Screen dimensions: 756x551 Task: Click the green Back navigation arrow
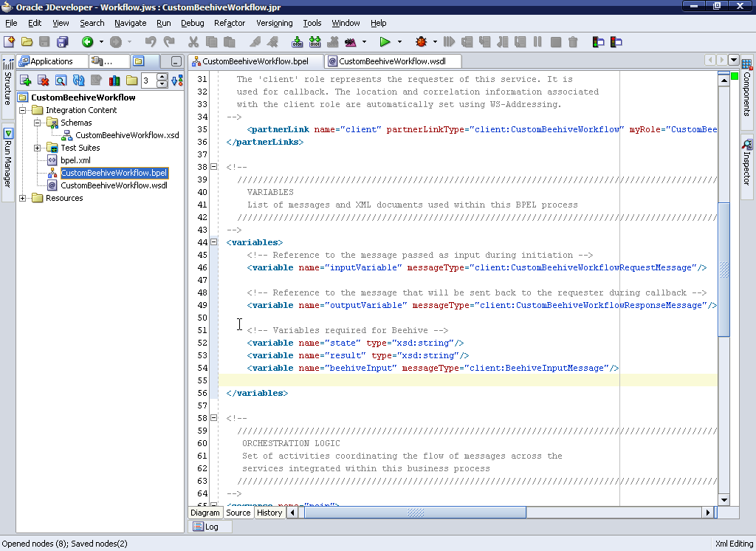(x=88, y=42)
